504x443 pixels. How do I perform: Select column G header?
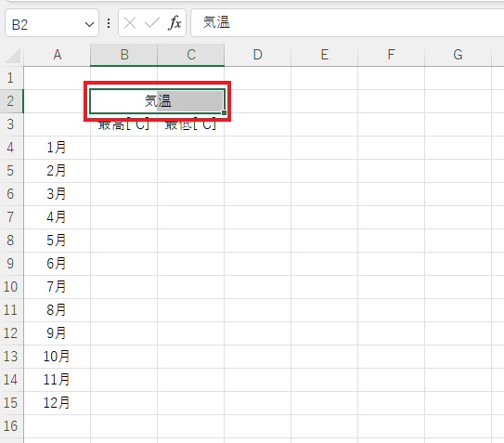[x=458, y=55]
